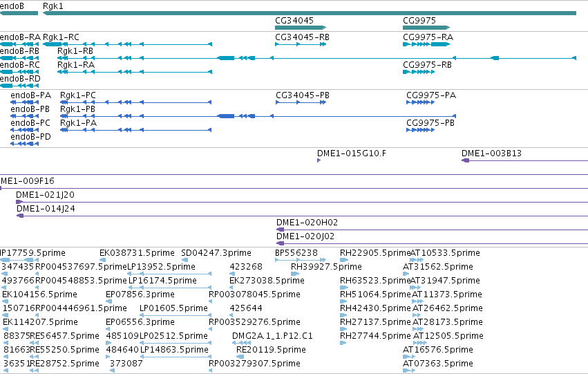Click protein endoB-PD label
The height and width of the screenshot is (374, 588).
31,137
